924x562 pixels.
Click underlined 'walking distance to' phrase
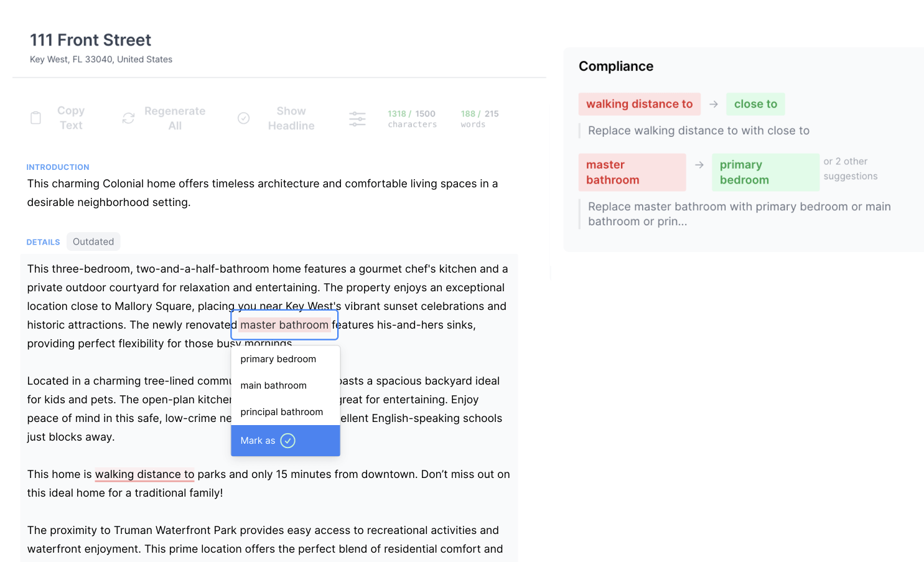144,474
